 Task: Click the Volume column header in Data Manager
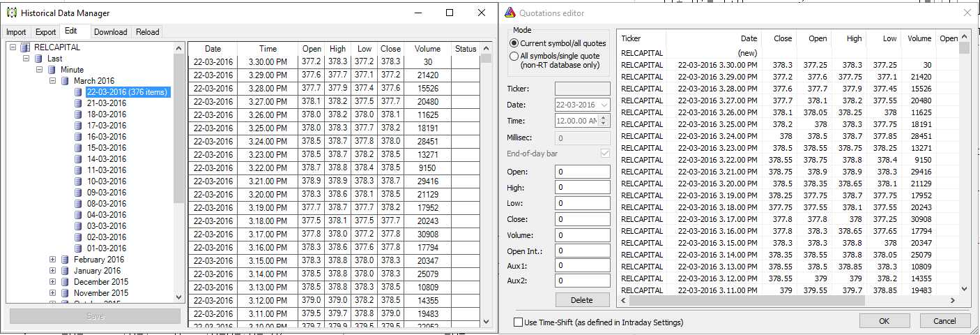coord(427,49)
